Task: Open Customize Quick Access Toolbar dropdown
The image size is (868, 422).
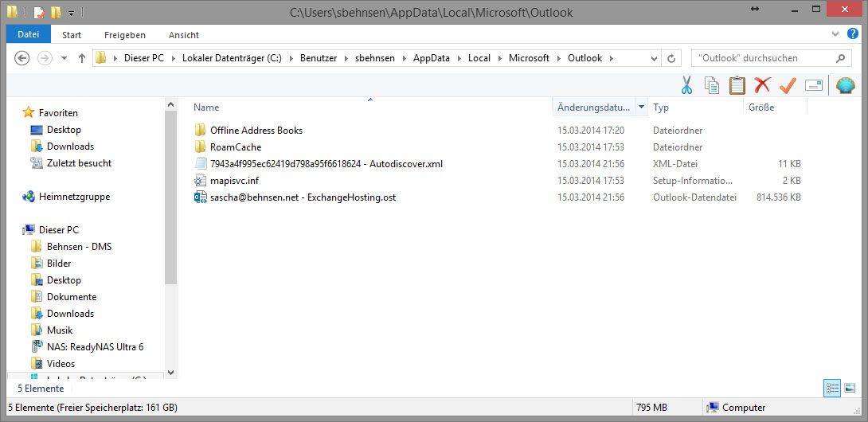Action: click(x=72, y=12)
